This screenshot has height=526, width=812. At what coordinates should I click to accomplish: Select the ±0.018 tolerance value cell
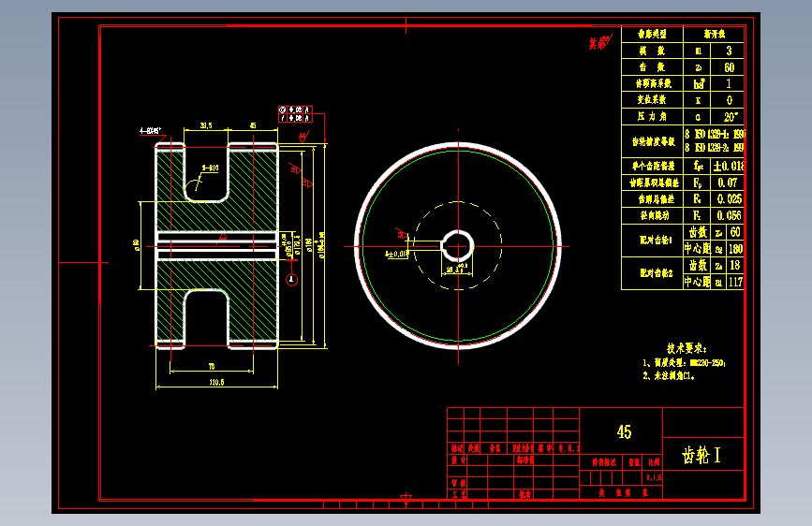[x=729, y=166]
